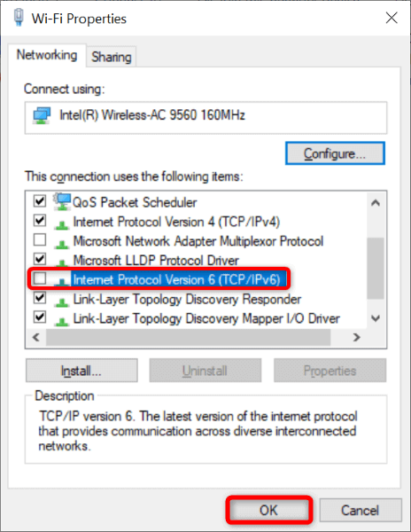Check Microsoft Network Adapter Multiplexor Protocol box
The height and width of the screenshot is (532, 411).
pyautogui.click(x=40, y=240)
